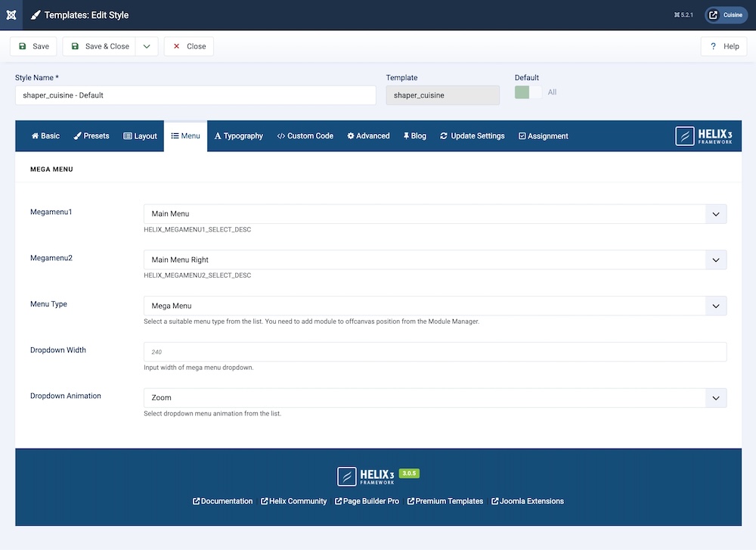Open the Documentation footer link

[x=223, y=501]
